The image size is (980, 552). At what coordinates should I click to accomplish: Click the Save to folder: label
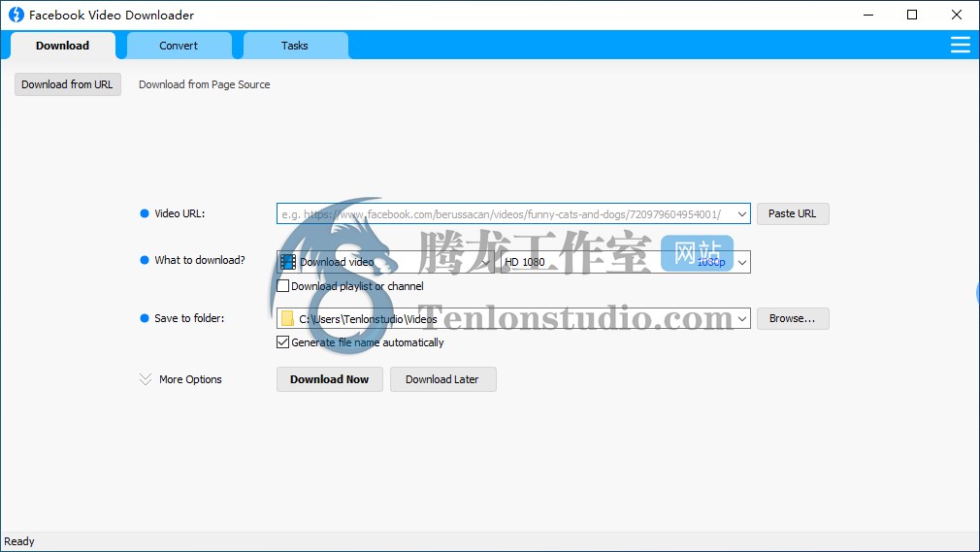(x=189, y=318)
